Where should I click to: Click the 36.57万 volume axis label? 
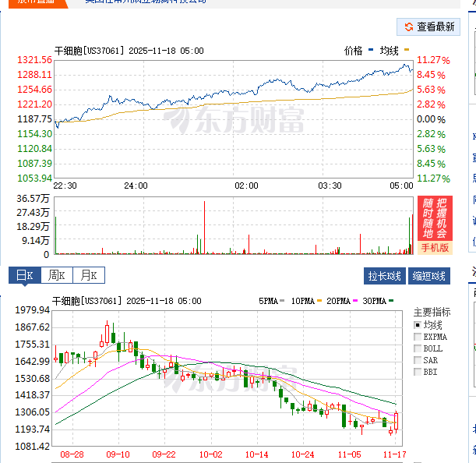(33, 199)
